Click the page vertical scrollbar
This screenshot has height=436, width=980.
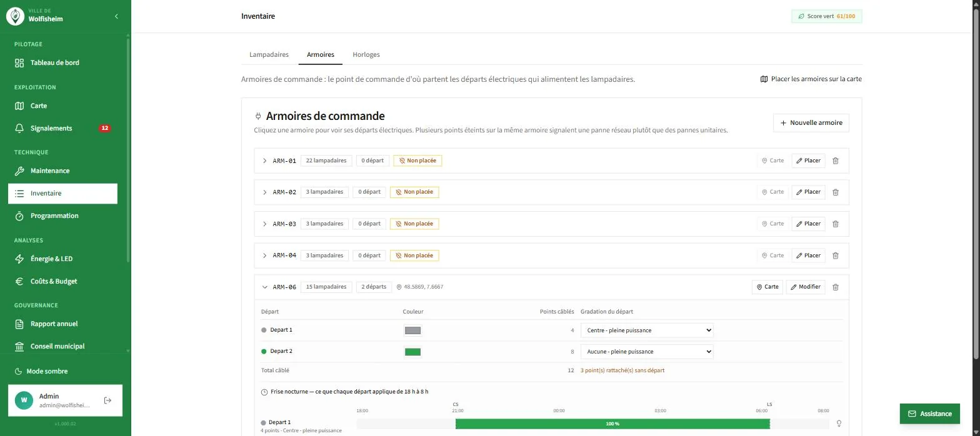(976, 184)
